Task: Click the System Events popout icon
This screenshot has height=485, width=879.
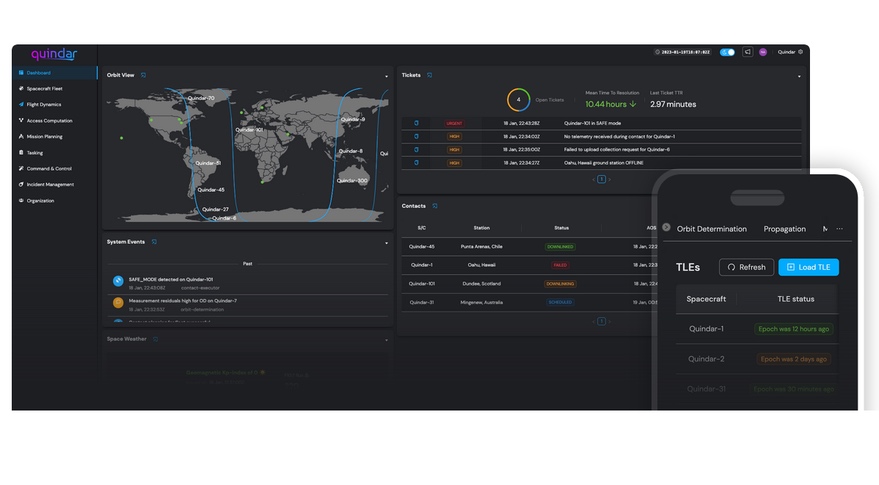Action: [154, 242]
